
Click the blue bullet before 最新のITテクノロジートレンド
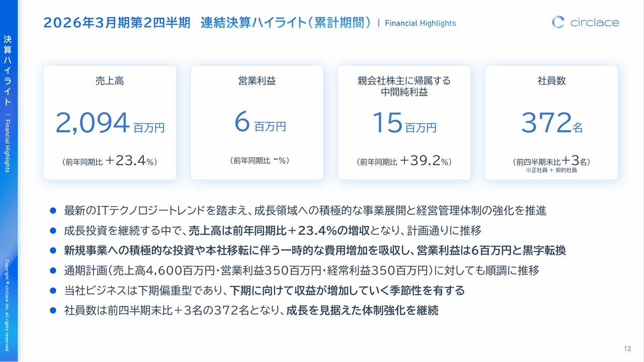point(53,211)
